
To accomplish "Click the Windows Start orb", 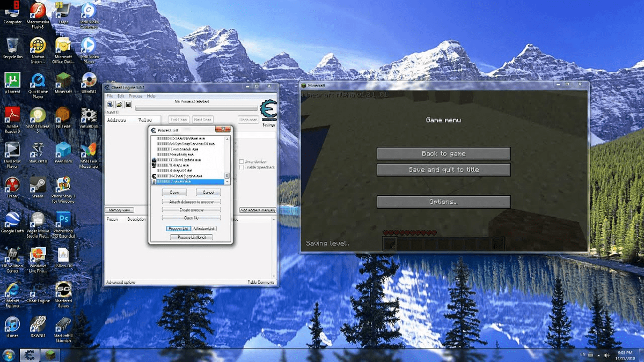I will tap(9, 355).
